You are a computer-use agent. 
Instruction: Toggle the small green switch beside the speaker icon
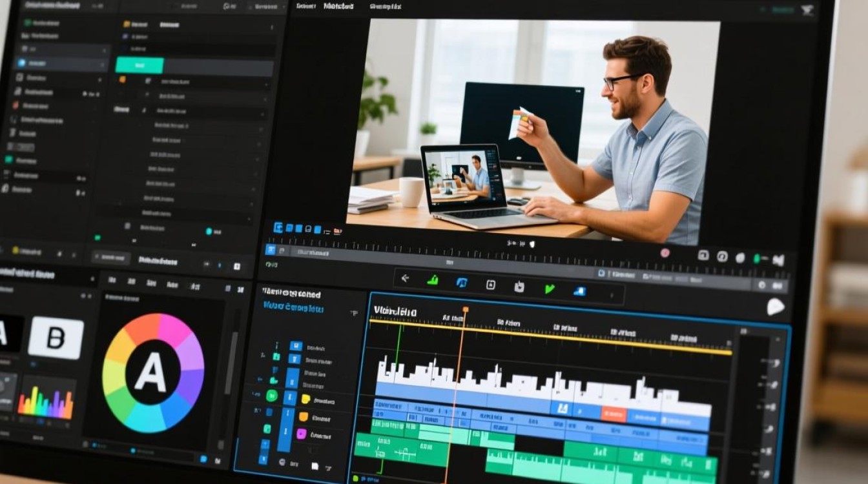point(757,259)
